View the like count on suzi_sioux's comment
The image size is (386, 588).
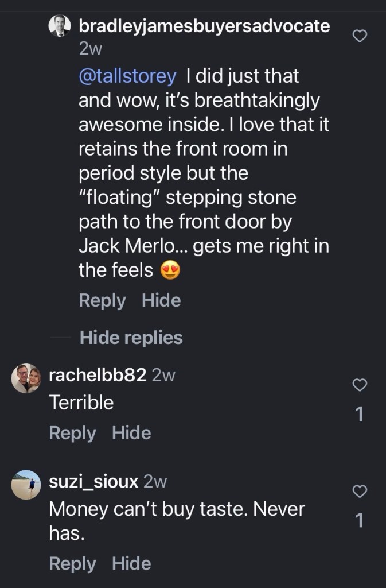pyautogui.click(x=360, y=520)
